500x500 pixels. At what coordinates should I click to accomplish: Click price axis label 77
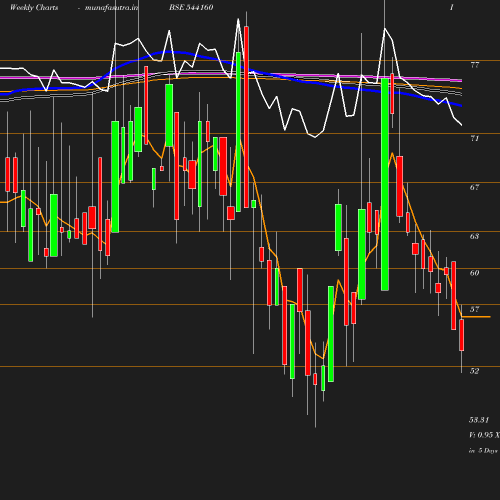click(x=475, y=65)
